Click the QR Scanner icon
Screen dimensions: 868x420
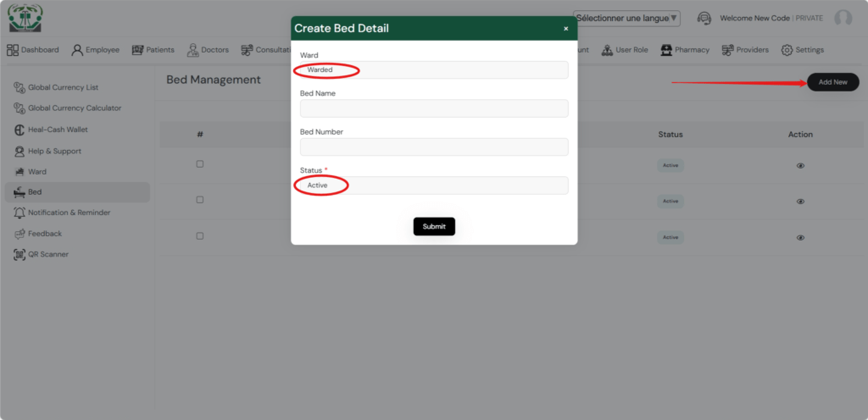tap(19, 255)
